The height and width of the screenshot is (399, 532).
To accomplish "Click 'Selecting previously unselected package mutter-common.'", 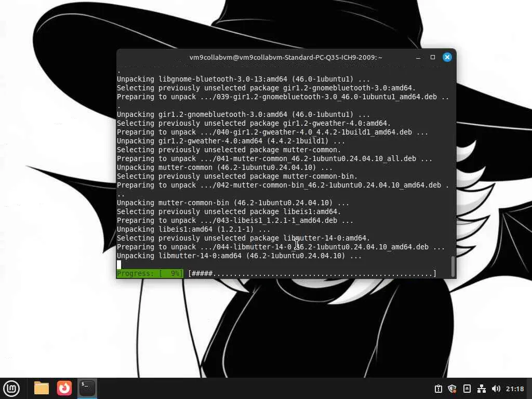I will [x=229, y=150].
